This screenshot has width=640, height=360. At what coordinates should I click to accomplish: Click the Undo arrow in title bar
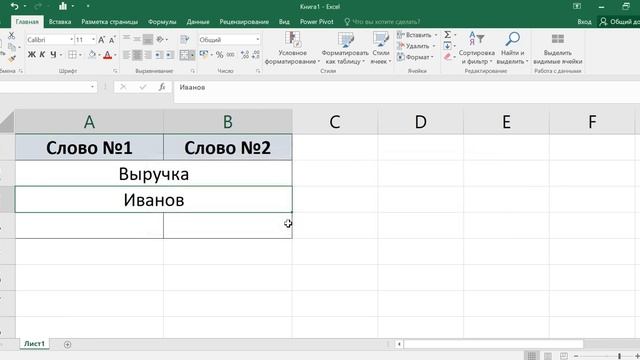pos(14,6)
